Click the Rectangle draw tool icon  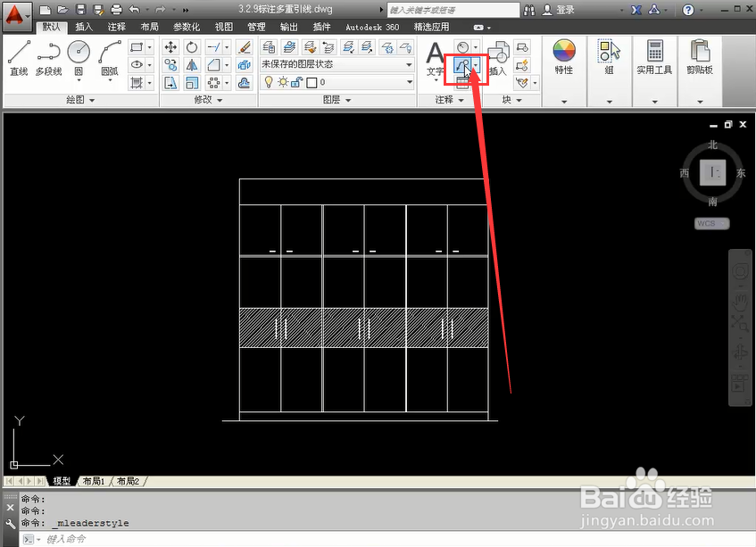pyautogui.click(x=137, y=47)
